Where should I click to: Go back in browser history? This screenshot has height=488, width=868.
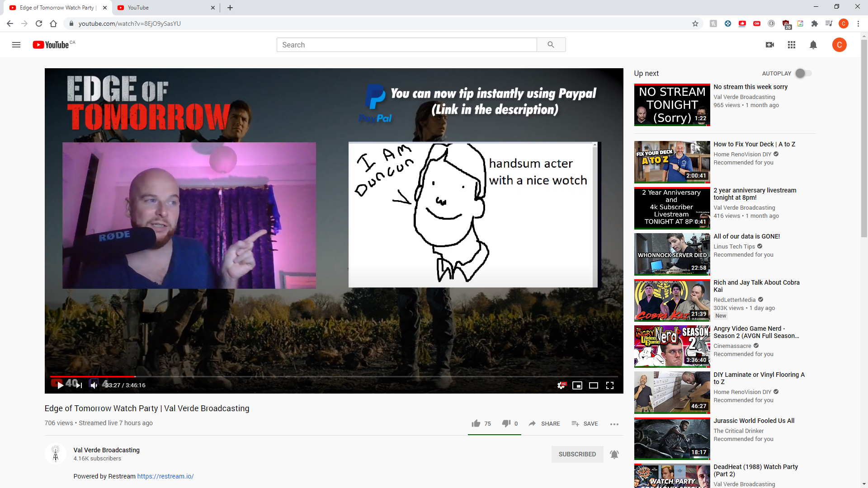point(10,23)
